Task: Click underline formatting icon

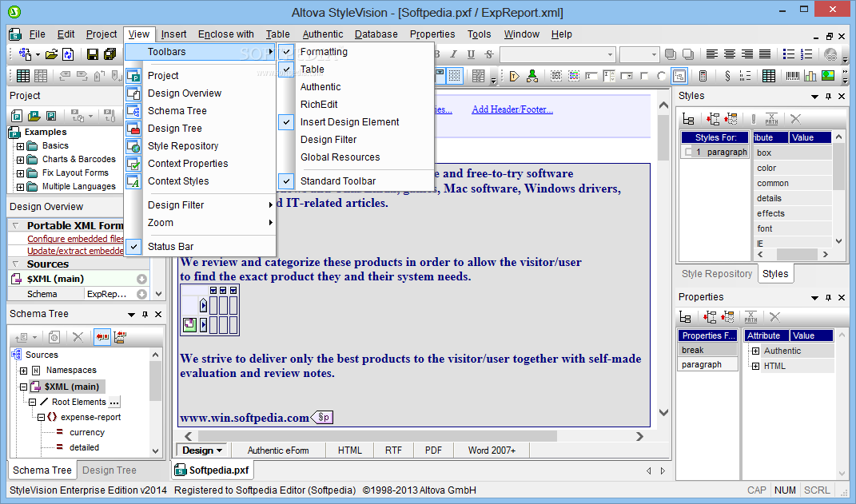Action: 471,54
